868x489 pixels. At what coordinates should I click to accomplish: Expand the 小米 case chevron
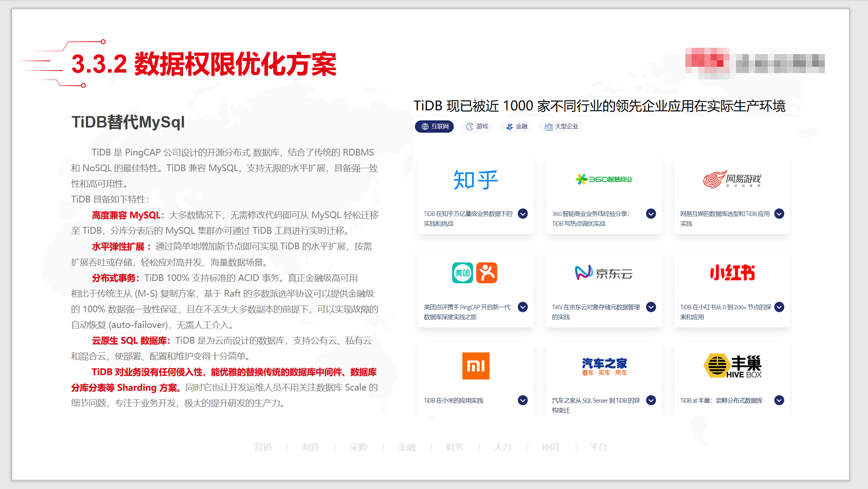click(523, 400)
